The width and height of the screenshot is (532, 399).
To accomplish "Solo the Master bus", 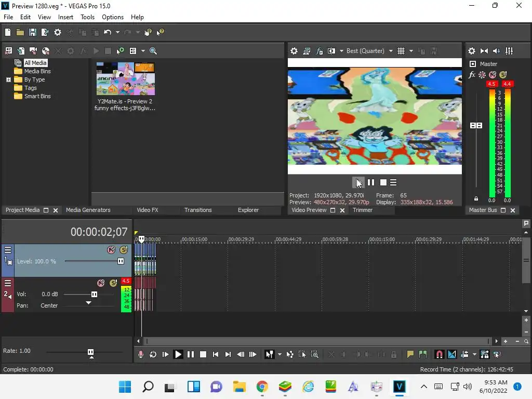I will click(503, 75).
